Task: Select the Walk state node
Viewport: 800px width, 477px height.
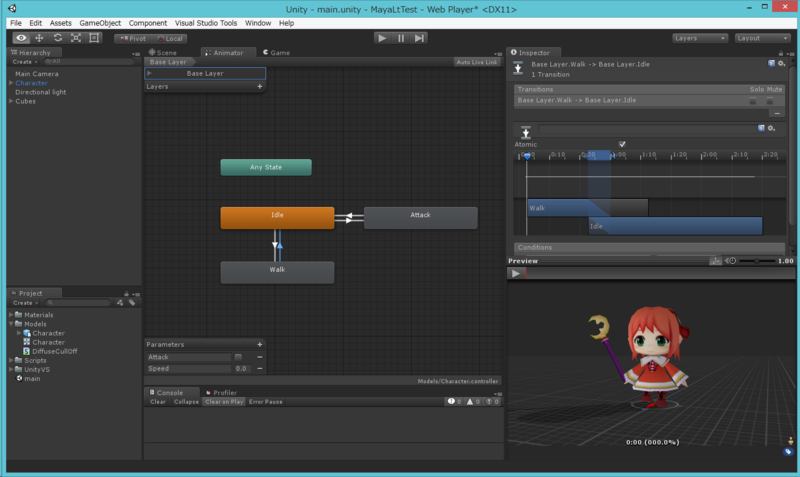Action: 277,272
